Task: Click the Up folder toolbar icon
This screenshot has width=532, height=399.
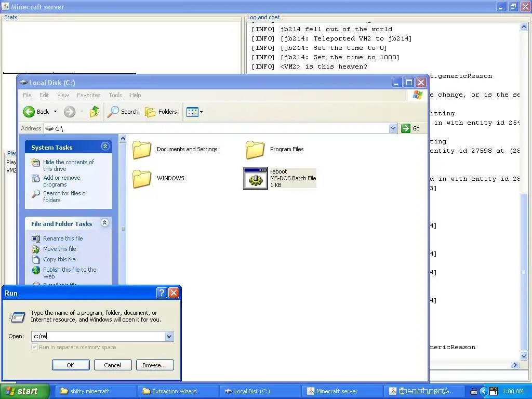Action: 95,112
